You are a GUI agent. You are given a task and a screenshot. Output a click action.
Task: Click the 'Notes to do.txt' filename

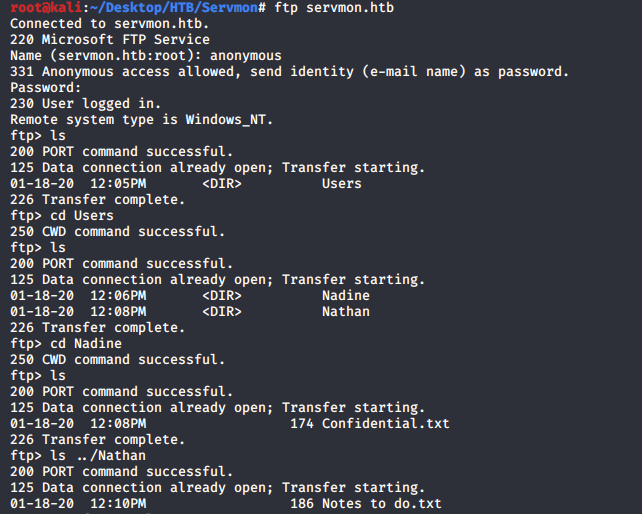point(382,503)
